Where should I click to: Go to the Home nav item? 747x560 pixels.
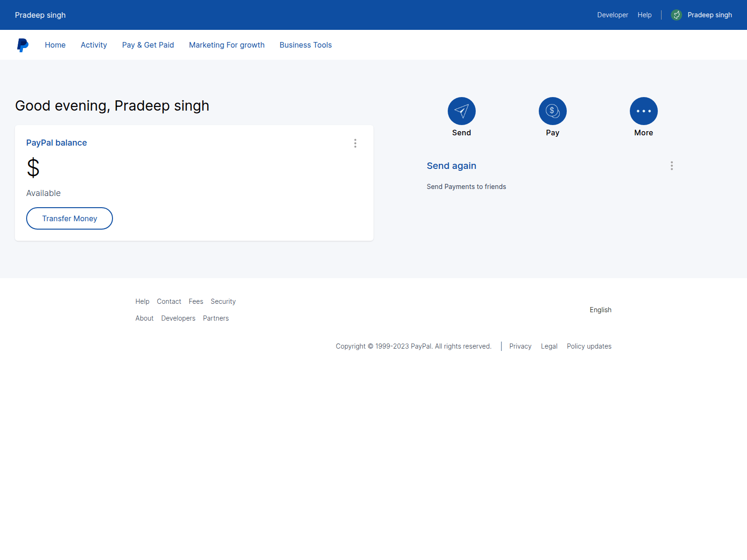click(55, 45)
